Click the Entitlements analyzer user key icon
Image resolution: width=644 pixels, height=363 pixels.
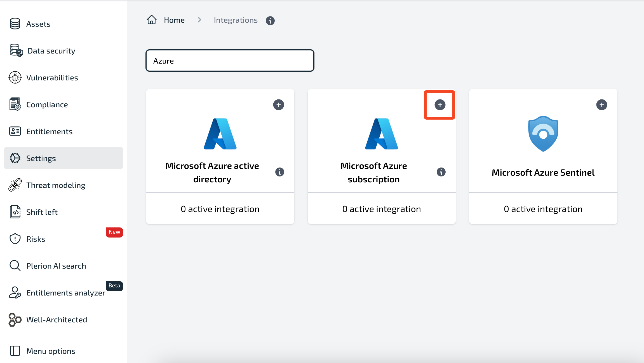15,293
